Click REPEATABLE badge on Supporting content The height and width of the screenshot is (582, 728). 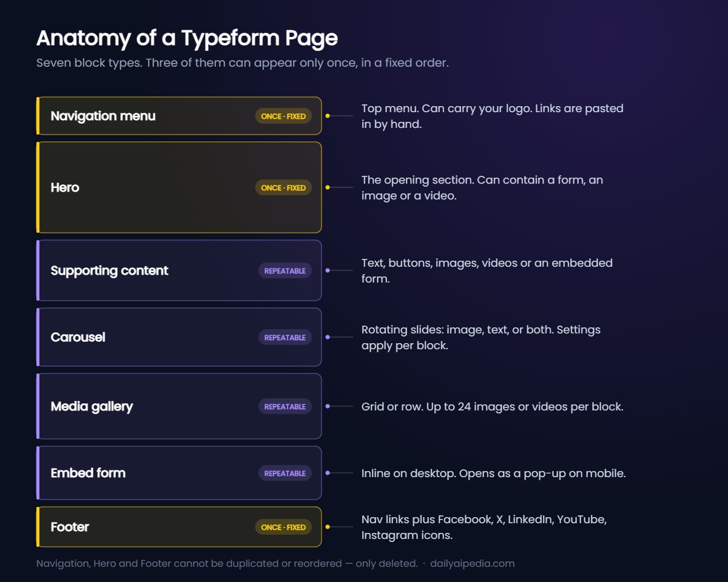[285, 271]
